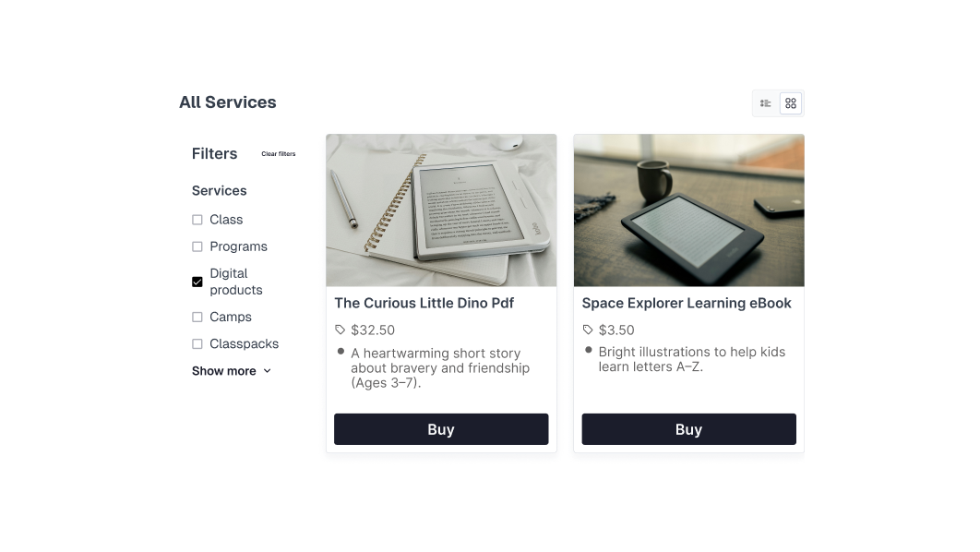
Task: Click the price tag icon beside $3.50
Action: (x=588, y=330)
